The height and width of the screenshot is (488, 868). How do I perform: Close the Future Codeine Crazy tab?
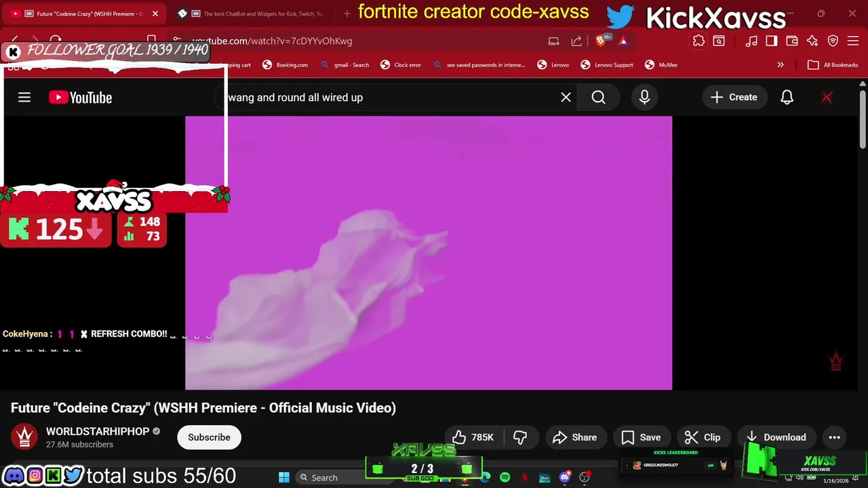[155, 14]
